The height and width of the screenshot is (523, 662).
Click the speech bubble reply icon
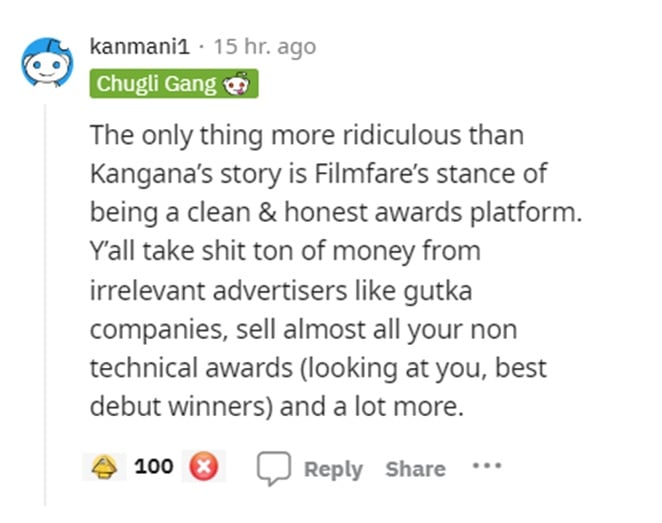tap(271, 467)
